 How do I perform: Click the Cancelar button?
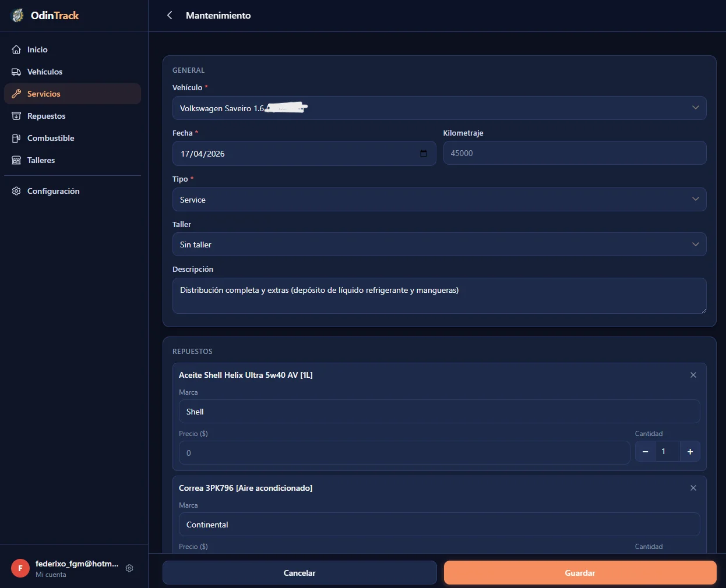pyautogui.click(x=299, y=573)
